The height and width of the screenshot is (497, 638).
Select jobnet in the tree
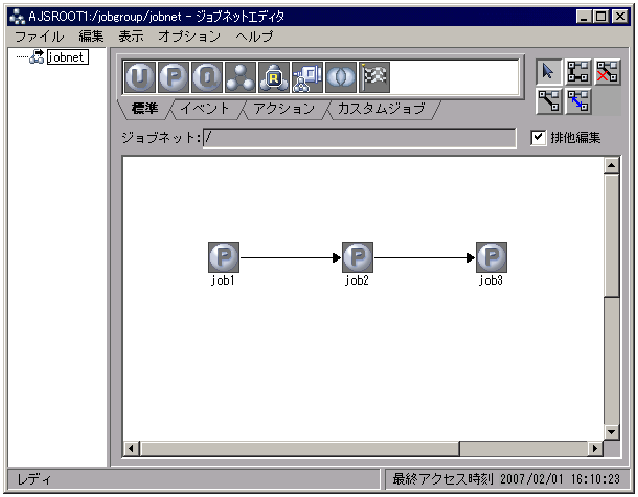[68, 57]
